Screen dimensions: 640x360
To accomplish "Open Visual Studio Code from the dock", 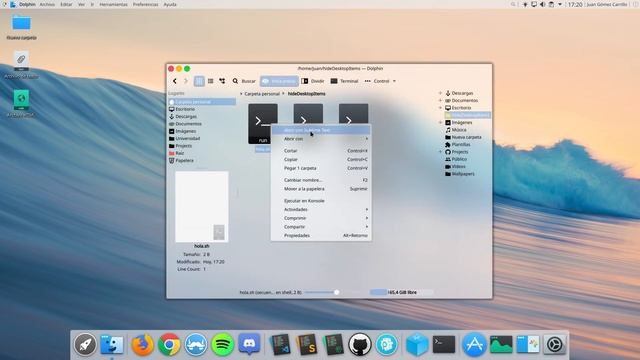I will pos(281,344).
